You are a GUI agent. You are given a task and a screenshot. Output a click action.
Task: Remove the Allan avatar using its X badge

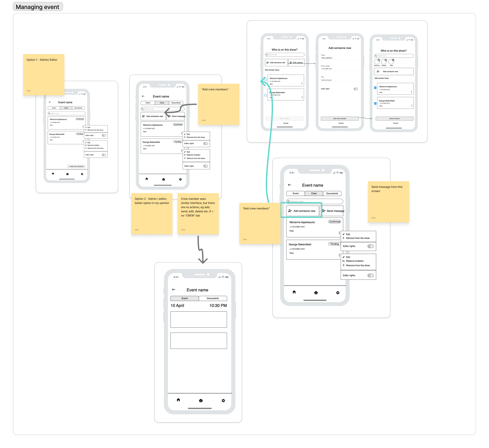[393, 60]
